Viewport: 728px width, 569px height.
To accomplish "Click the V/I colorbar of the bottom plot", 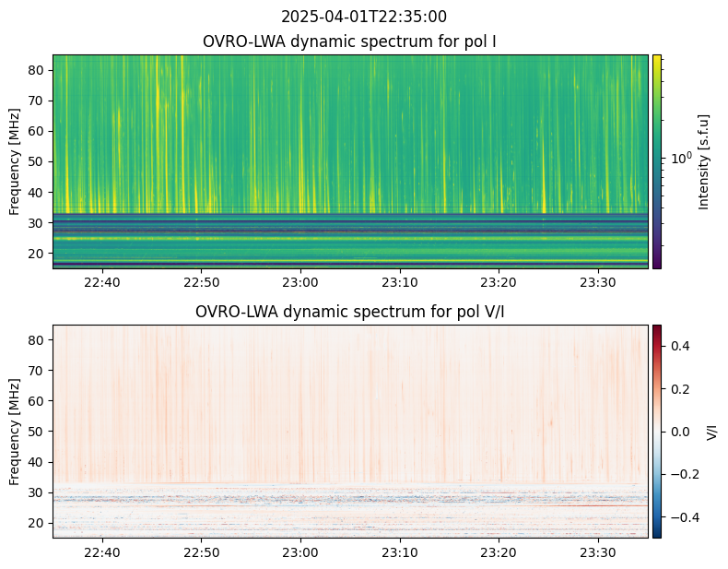I will 656,432.
